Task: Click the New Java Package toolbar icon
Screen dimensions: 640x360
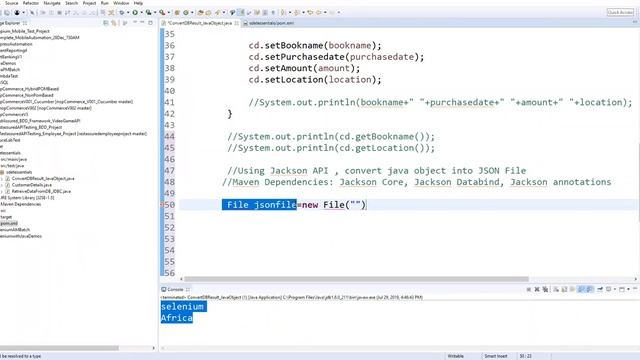Action: [177, 12]
